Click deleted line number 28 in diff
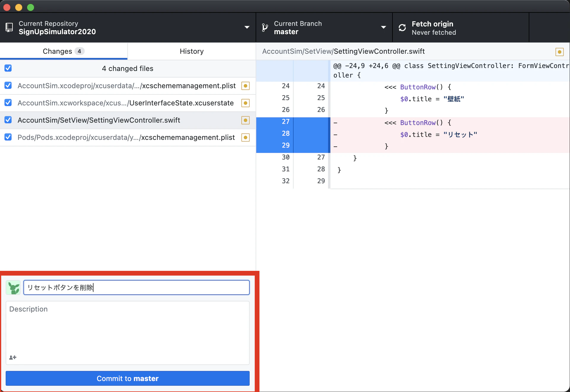This screenshot has height=392, width=570. point(286,134)
